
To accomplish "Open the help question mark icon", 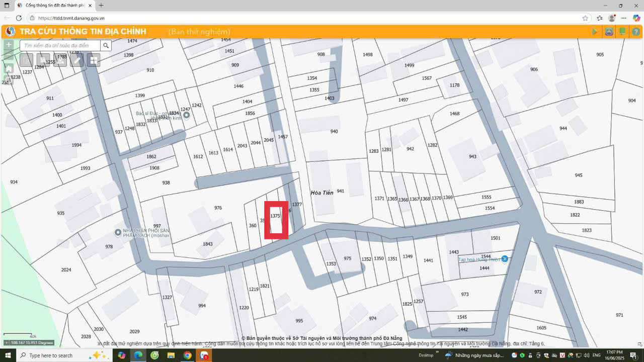I will tap(636, 32).
